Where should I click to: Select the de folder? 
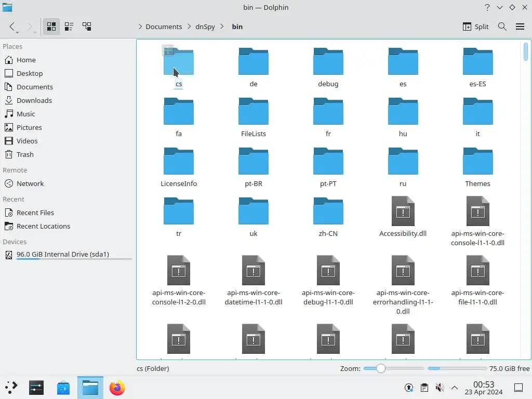coord(254,67)
